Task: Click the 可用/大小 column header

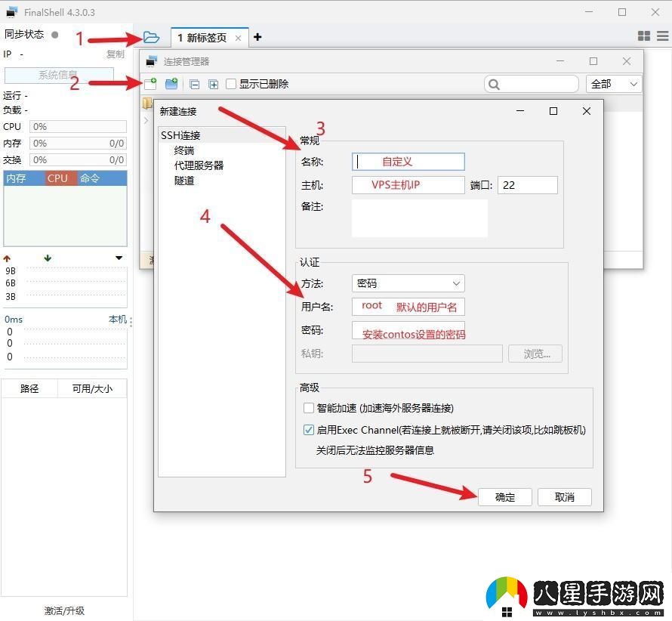Action: (92, 388)
